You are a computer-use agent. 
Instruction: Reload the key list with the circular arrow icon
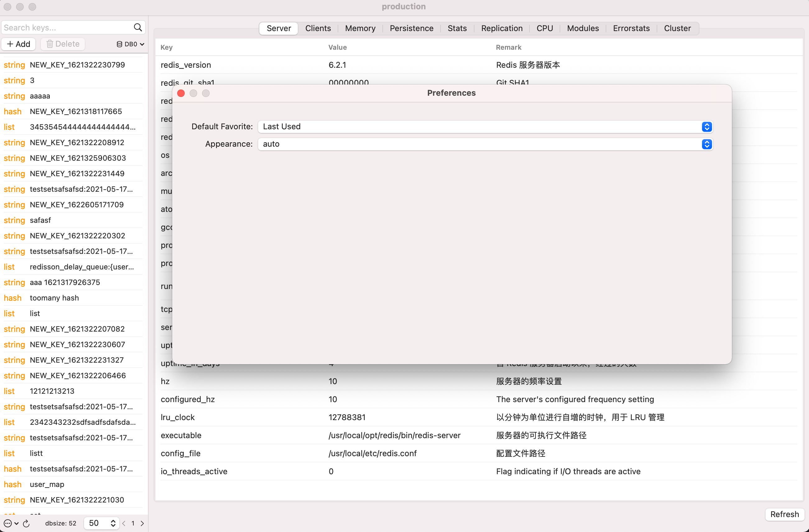pyautogui.click(x=26, y=523)
